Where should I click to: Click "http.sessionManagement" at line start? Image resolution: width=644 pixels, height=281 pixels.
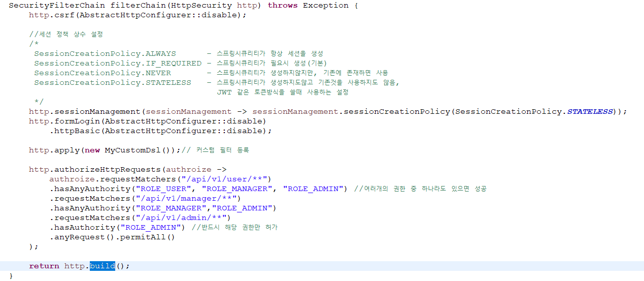click(85, 111)
